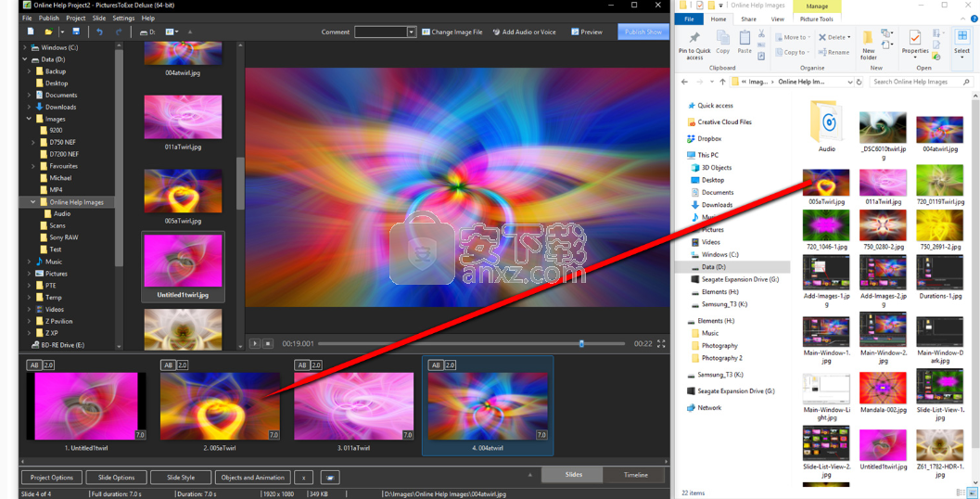Refresh the Explorer folder view
Image resolution: width=980 pixels, height=499 pixels.
pos(859,82)
